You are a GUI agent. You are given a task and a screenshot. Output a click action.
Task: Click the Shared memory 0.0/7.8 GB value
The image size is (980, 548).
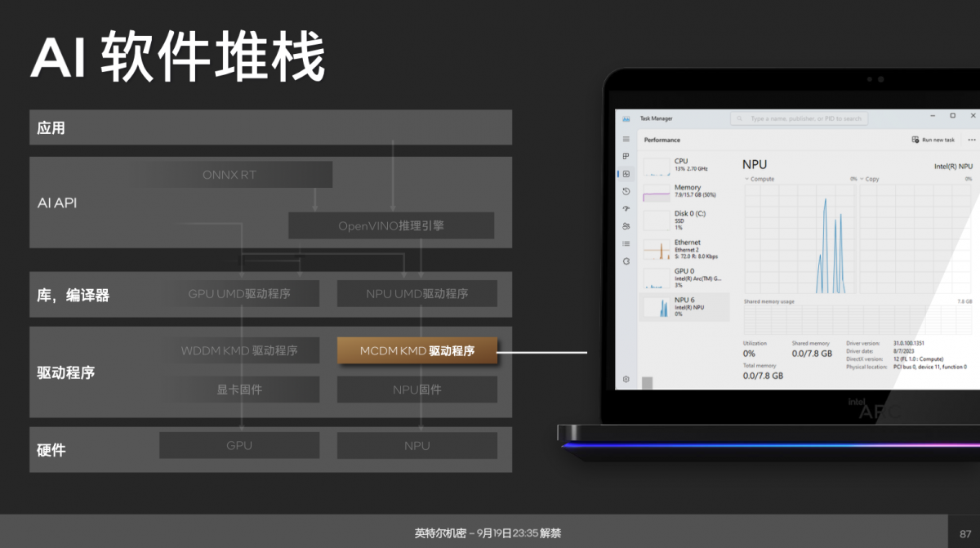pos(812,354)
